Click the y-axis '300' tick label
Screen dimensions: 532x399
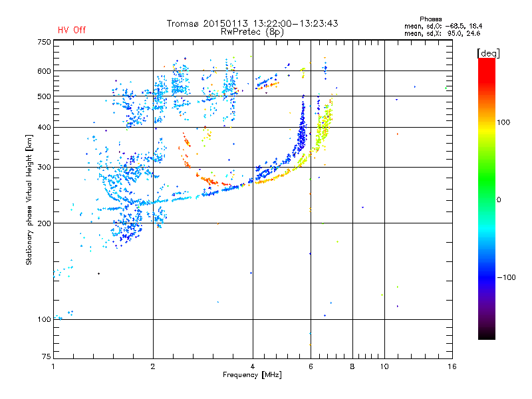point(44,168)
